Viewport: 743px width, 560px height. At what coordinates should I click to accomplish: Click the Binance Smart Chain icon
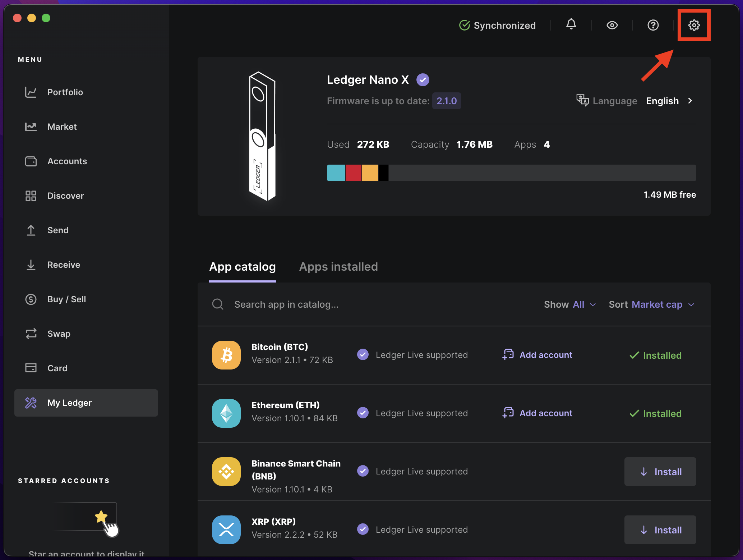coord(226,472)
